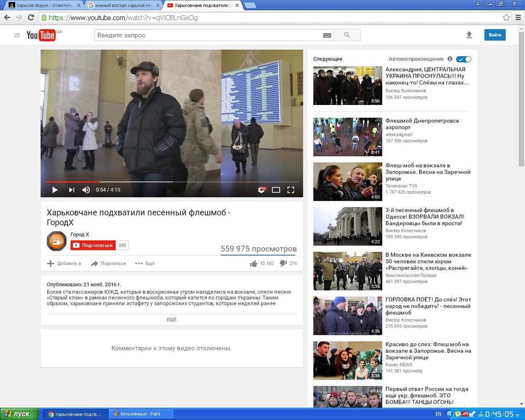Skip to next video in player

click(x=71, y=190)
